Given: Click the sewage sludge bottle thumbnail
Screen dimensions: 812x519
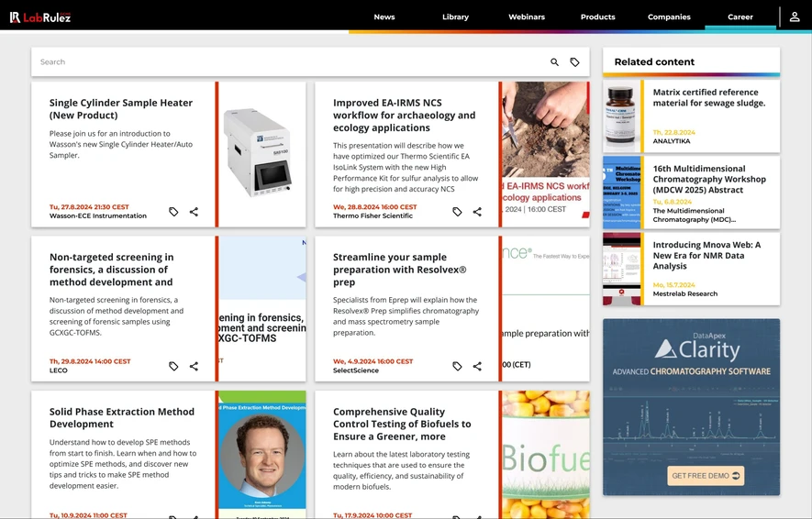Looking at the screenshot, I should pos(621,116).
